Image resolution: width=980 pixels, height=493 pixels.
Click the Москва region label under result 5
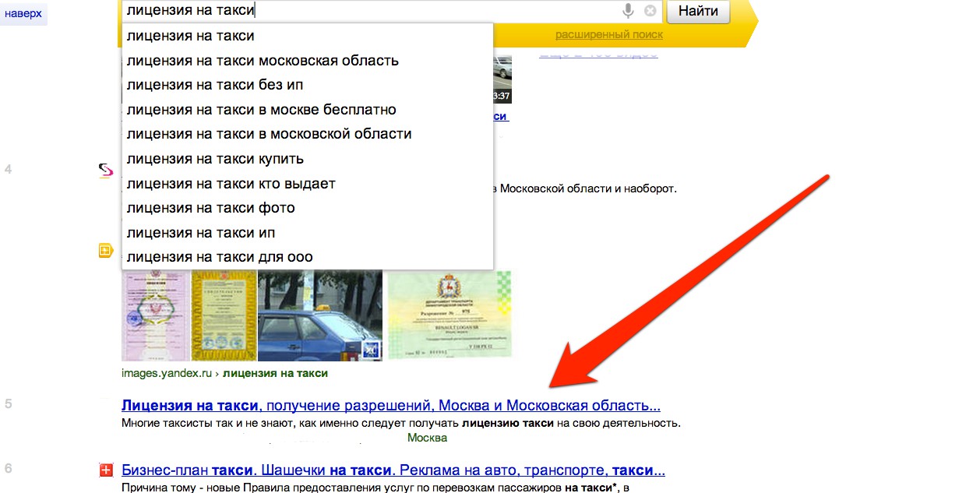(427, 438)
